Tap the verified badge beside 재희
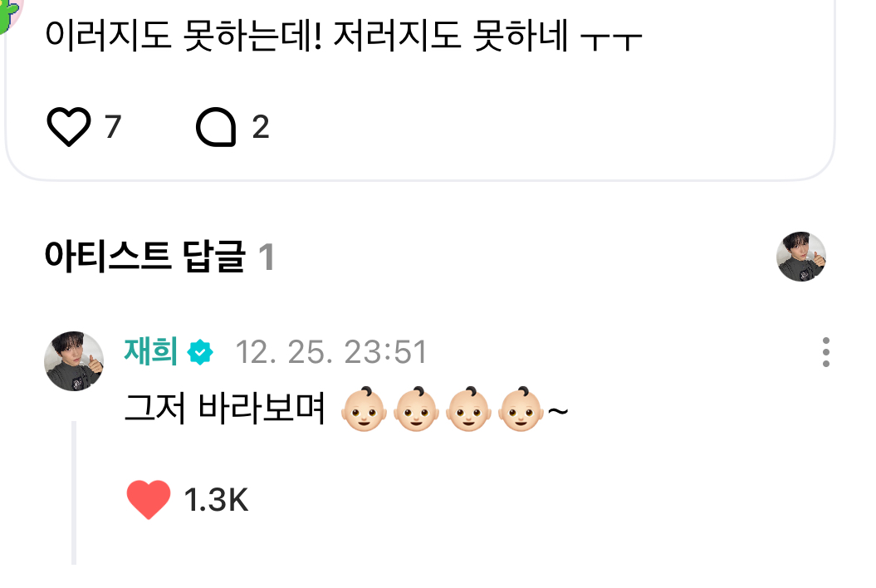Screen dimensions: 876x588 click(x=200, y=353)
